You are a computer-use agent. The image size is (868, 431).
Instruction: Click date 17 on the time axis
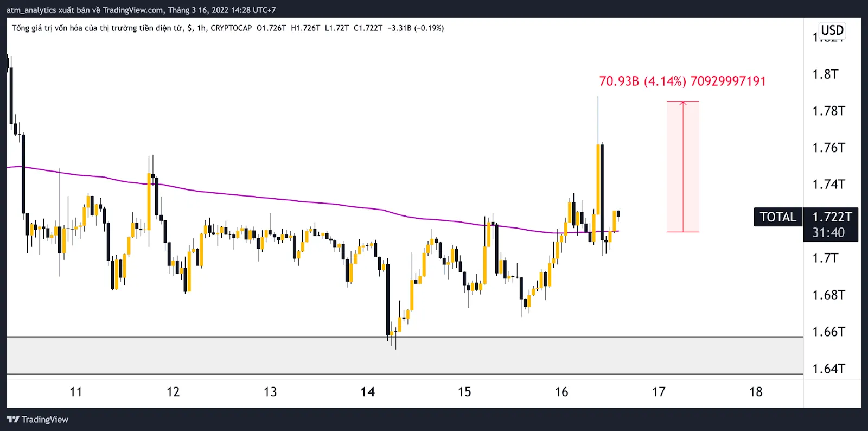659,392
